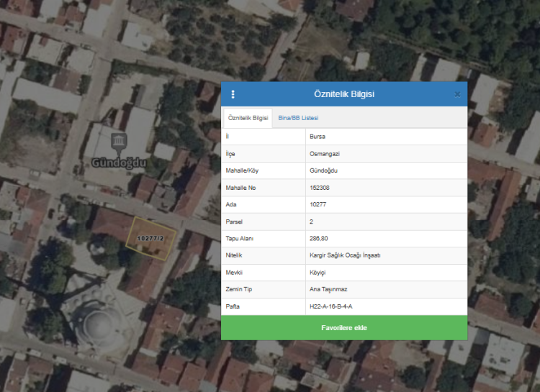Close the Öznitelik Bilgisi dialog

pyautogui.click(x=457, y=94)
